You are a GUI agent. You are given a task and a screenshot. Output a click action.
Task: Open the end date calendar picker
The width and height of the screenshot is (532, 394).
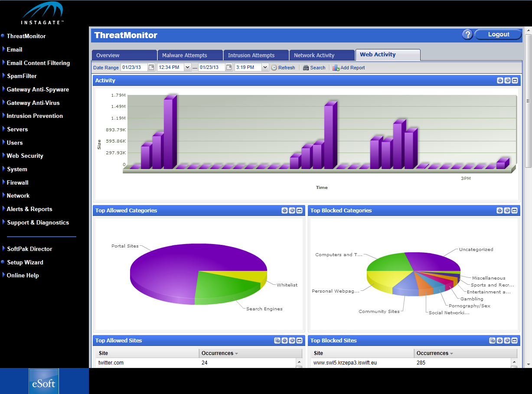(229, 67)
